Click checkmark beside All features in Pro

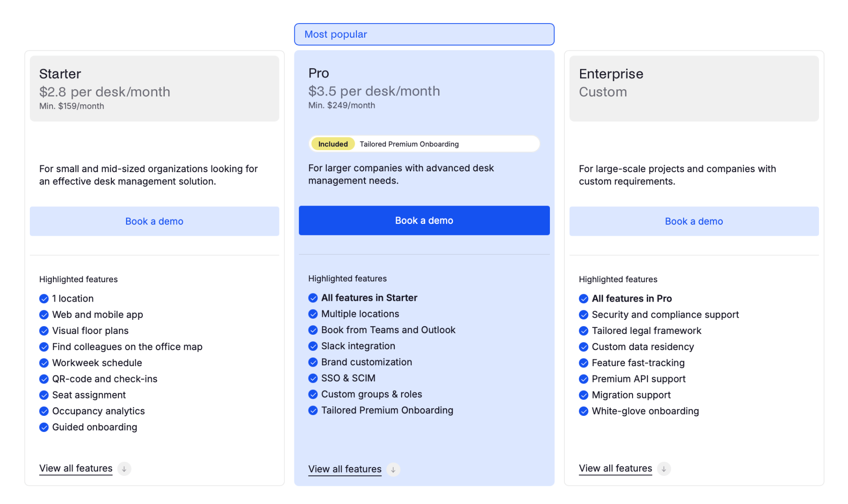(x=583, y=299)
